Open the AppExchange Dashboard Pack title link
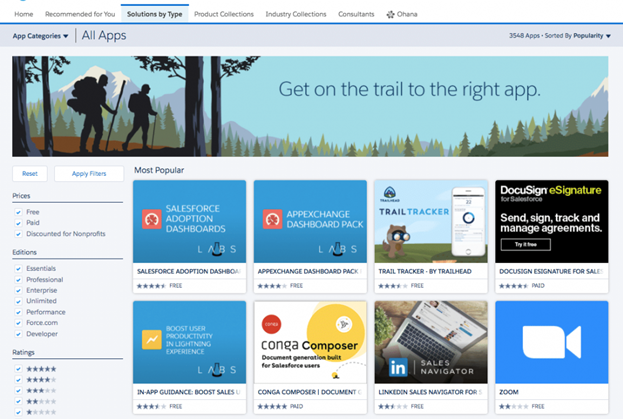This screenshot has height=419, width=623. point(310,272)
